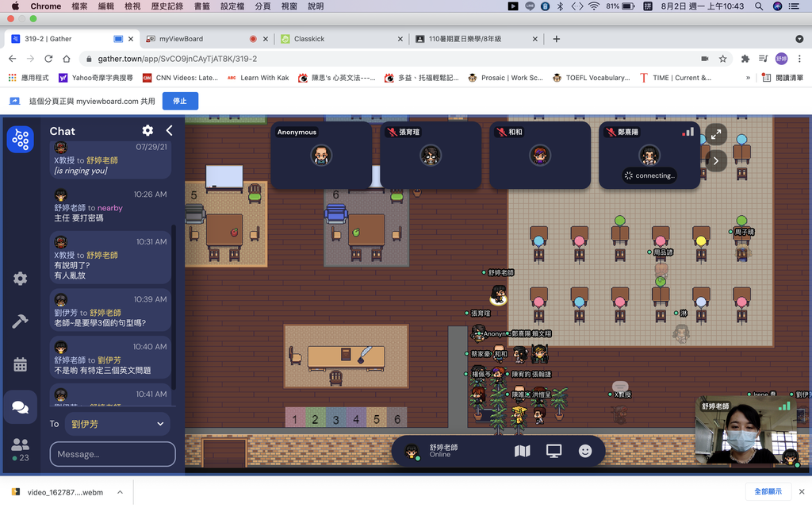Click the Chrome back arrow
The image size is (812, 508).
point(13,59)
